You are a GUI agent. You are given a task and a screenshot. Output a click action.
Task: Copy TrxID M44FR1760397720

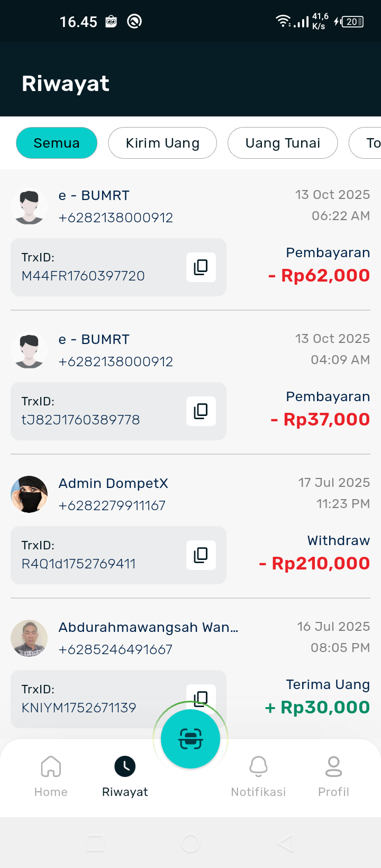pos(201,267)
